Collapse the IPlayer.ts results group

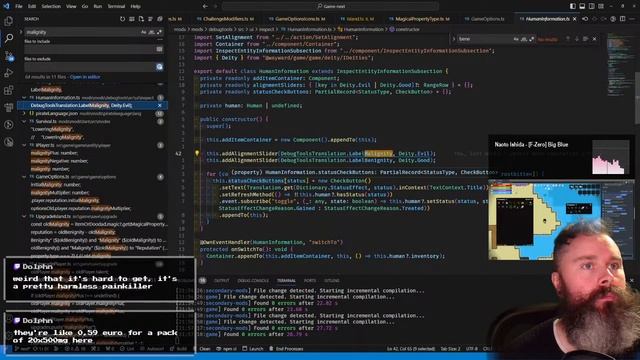tap(24, 145)
